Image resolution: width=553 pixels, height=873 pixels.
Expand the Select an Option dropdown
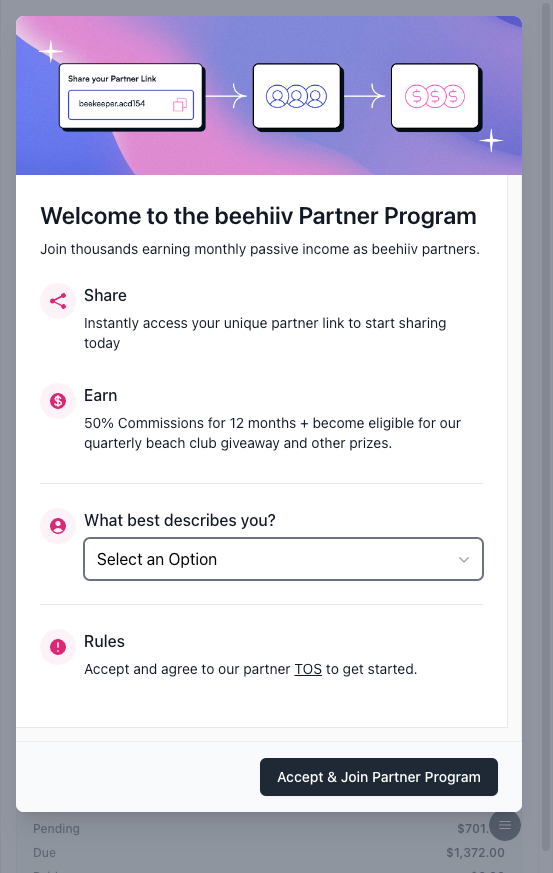(283, 559)
